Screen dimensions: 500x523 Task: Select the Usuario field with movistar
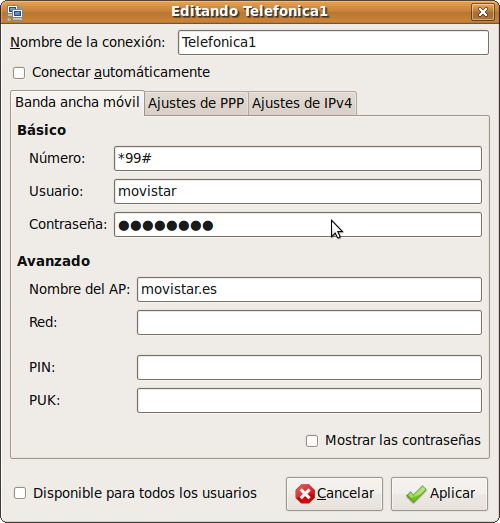(298, 191)
